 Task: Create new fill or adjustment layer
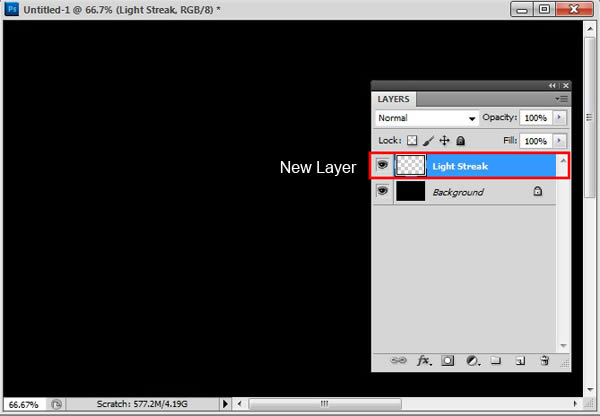(x=473, y=361)
